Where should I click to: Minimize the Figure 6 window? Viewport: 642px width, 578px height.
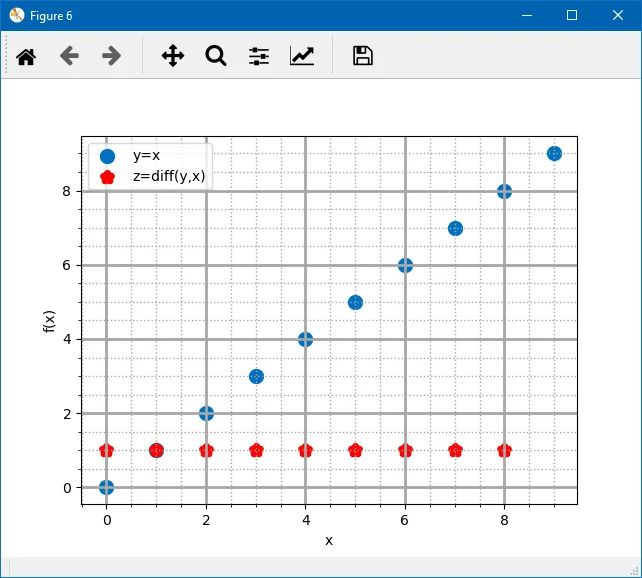(527, 16)
